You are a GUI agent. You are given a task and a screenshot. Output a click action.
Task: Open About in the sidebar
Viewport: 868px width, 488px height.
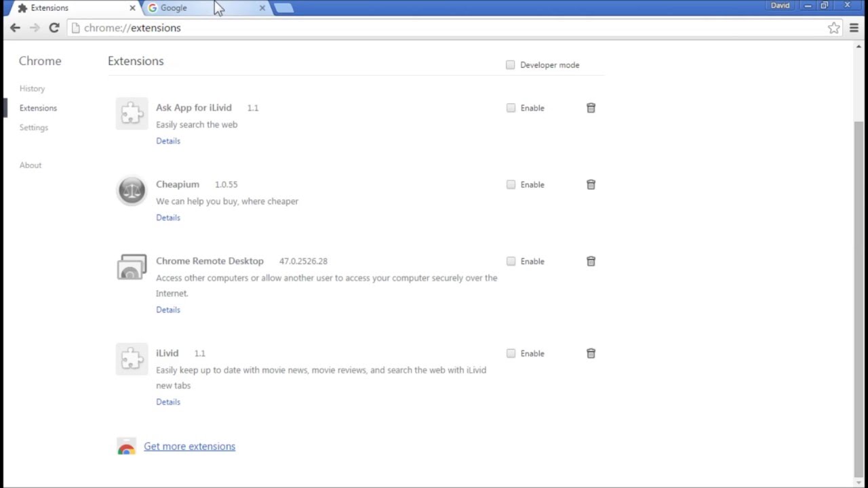(31, 165)
